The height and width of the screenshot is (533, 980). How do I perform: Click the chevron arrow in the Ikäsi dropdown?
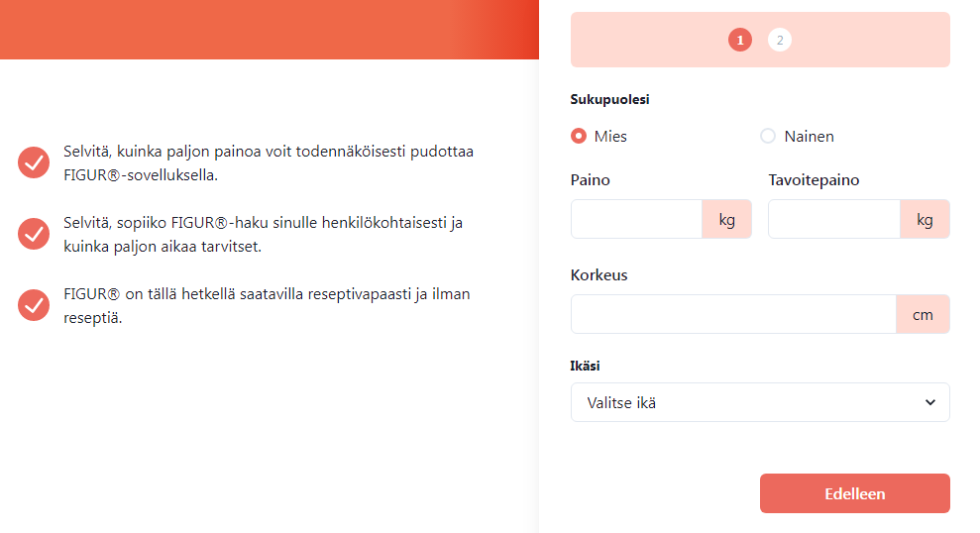(930, 402)
